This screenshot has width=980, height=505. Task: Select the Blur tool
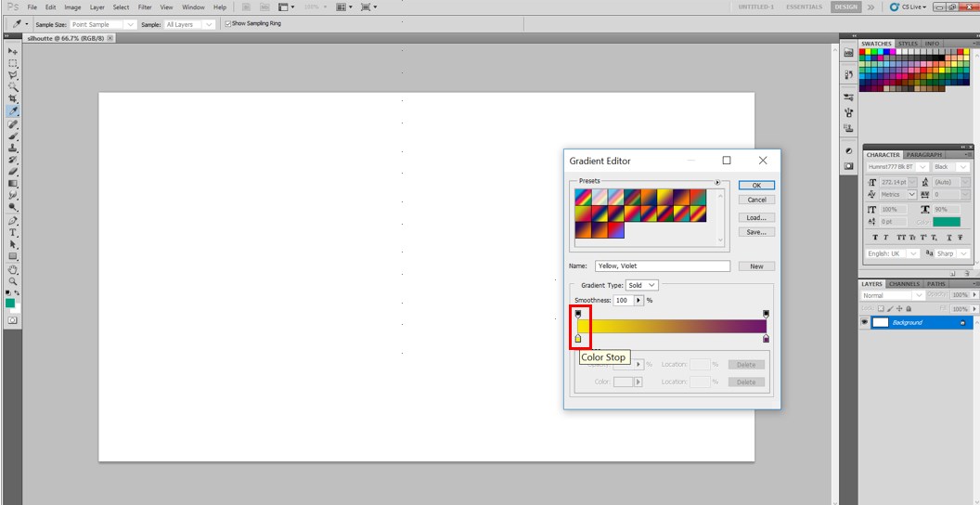[12, 195]
